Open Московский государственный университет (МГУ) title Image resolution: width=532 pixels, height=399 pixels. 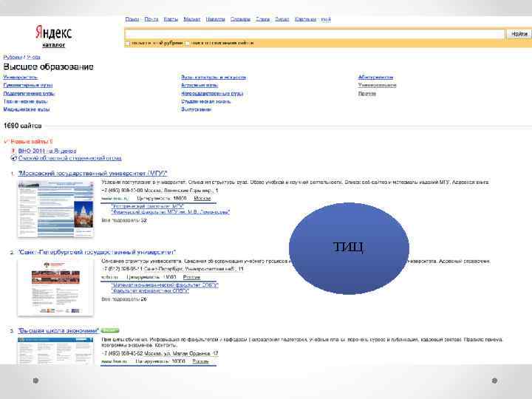click(x=92, y=174)
